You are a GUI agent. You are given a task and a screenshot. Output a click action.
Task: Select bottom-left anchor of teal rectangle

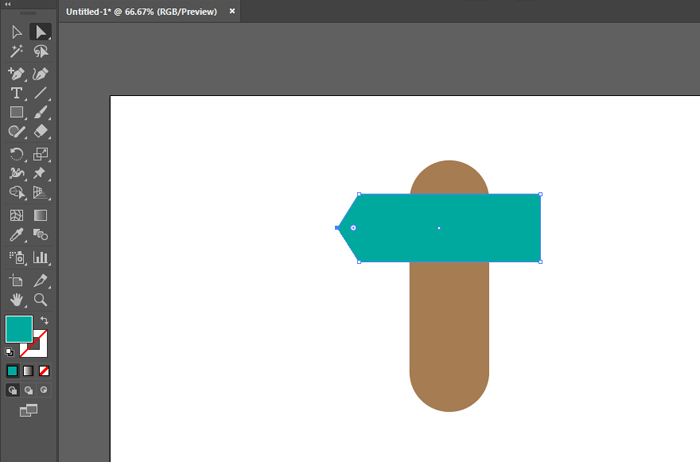[359, 262]
